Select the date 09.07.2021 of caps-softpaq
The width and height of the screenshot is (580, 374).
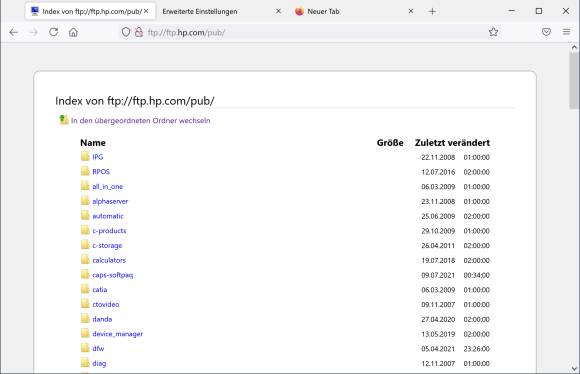pos(438,275)
